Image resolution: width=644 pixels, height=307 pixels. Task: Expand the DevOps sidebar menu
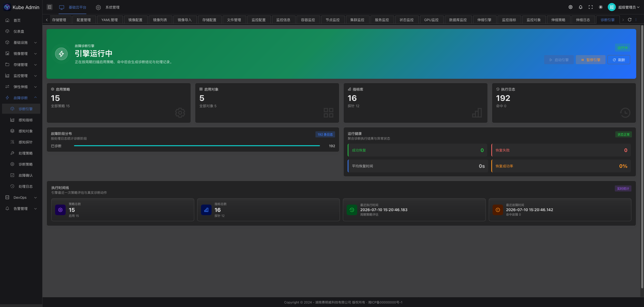click(21, 198)
